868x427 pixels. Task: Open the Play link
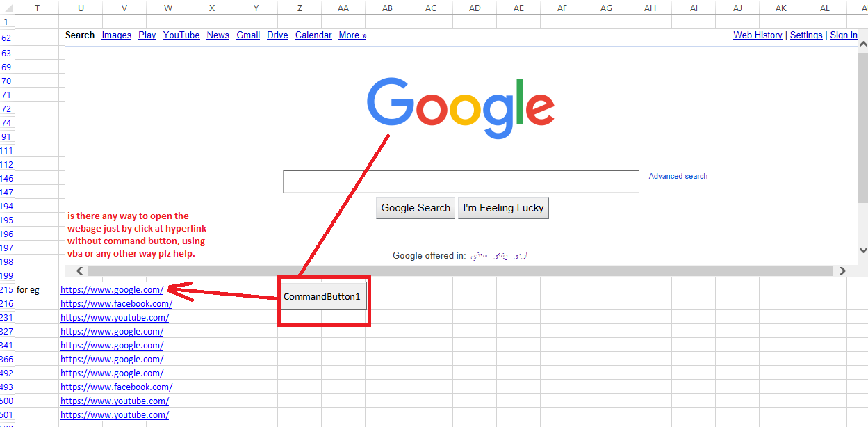(147, 35)
